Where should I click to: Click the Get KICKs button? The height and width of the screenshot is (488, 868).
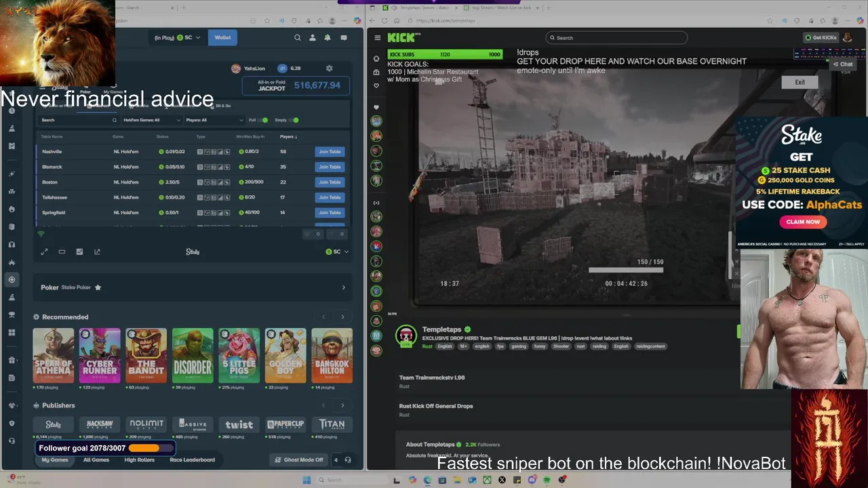821,38
